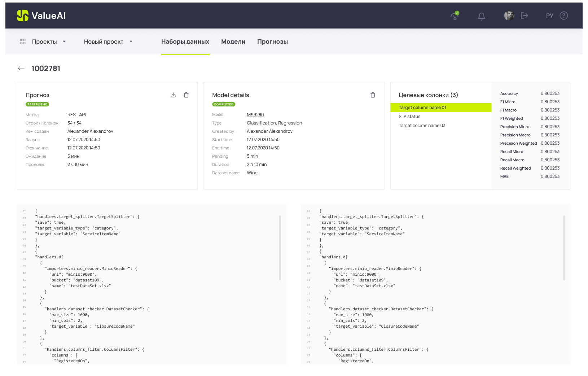
Task: Open the Прогнозы tab
Action: (272, 41)
